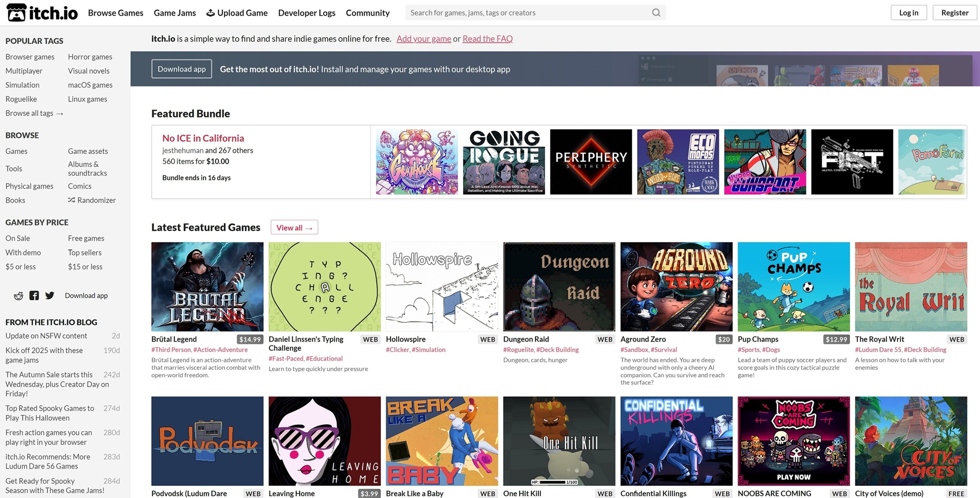Click the itch.io logo
Screen dimensions: 980x498
pos(42,13)
